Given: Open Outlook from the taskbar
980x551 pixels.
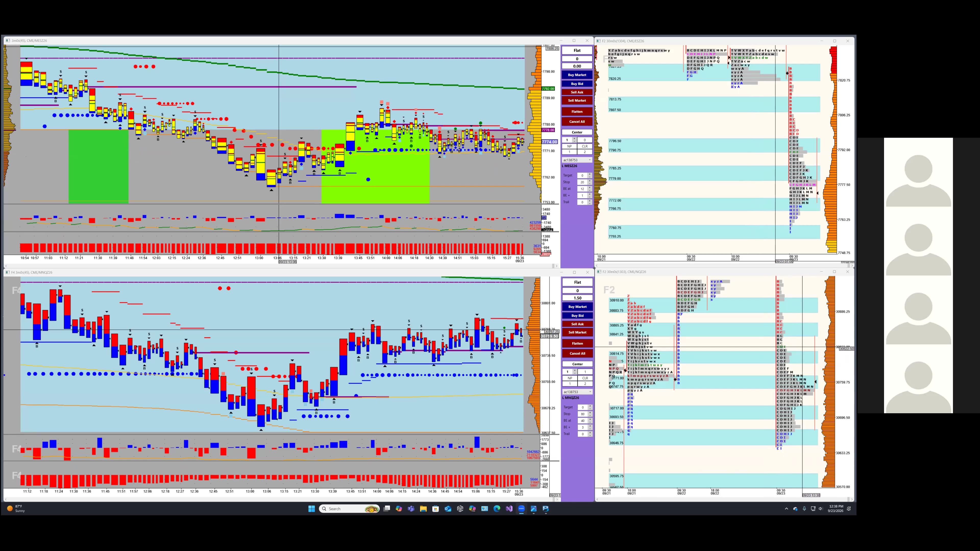Looking at the screenshot, I should pos(448,509).
